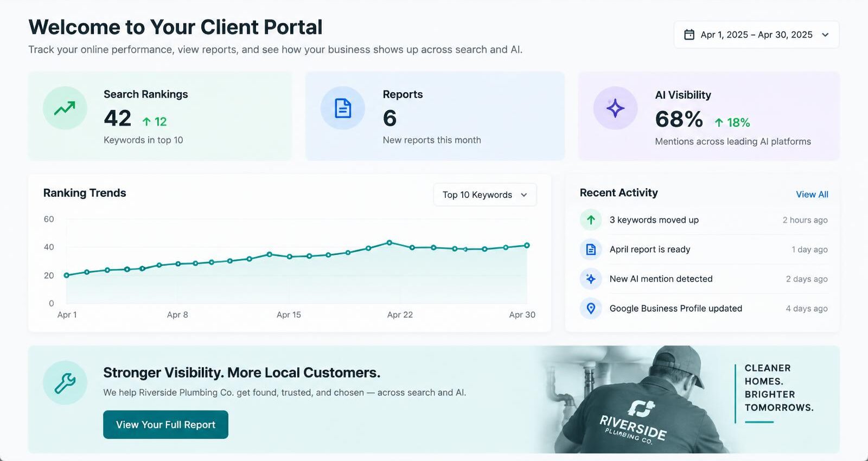Click 'Stronger Visibility. More Local Customers.' headline

[x=242, y=373]
